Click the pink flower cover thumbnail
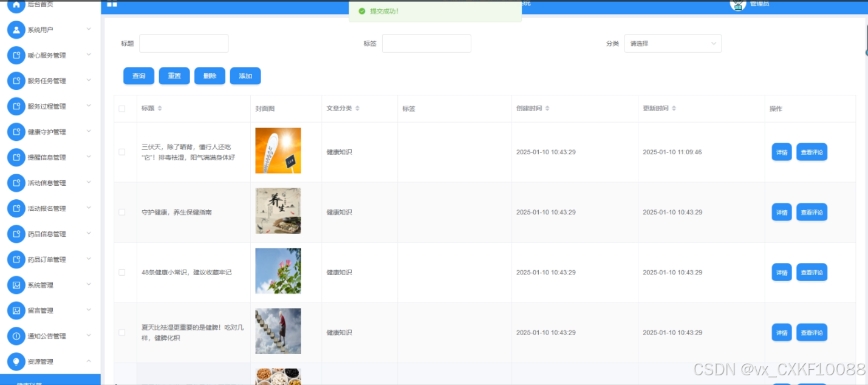This screenshot has width=868, height=385. [x=278, y=271]
